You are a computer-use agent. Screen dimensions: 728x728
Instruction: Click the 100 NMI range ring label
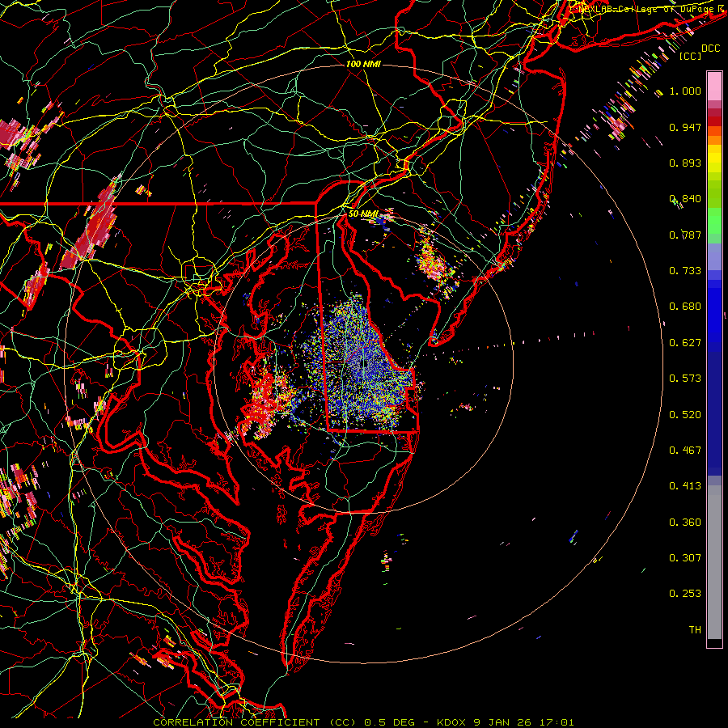click(x=363, y=64)
